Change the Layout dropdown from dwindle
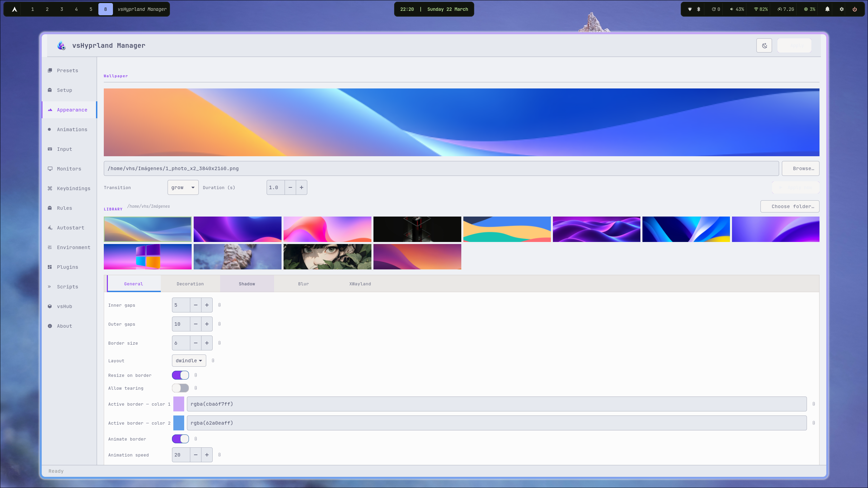 pos(189,360)
